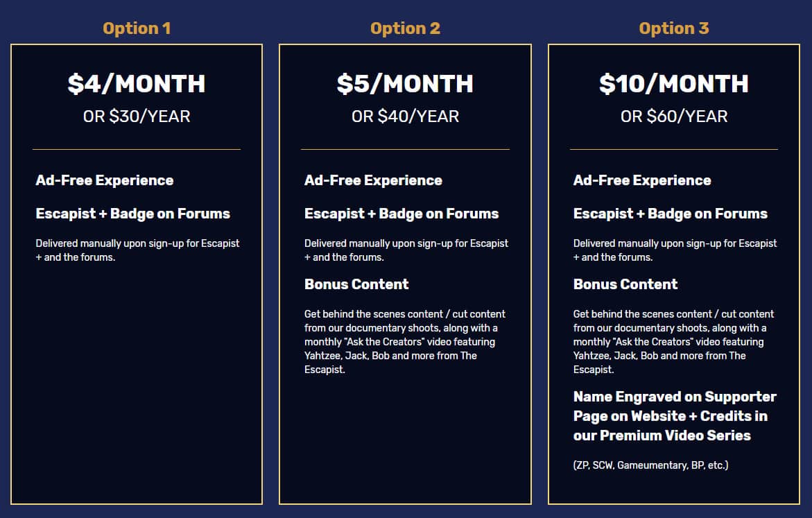The height and width of the screenshot is (518, 812).
Task: Click Ad-Free Experience in Option 1
Action: (105, 180)
